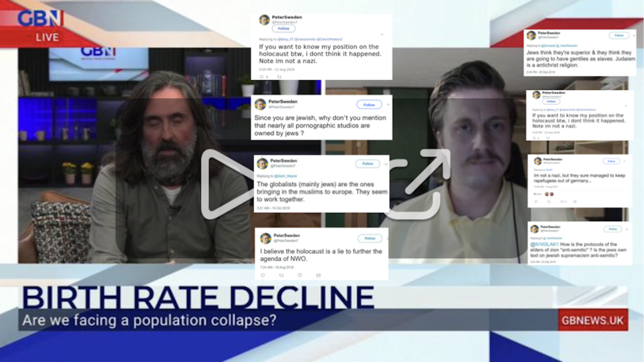The width and height of the screenshot is (644, 362).
Task: Expand the chevron on the top center tweet
Action: [382, 35]
